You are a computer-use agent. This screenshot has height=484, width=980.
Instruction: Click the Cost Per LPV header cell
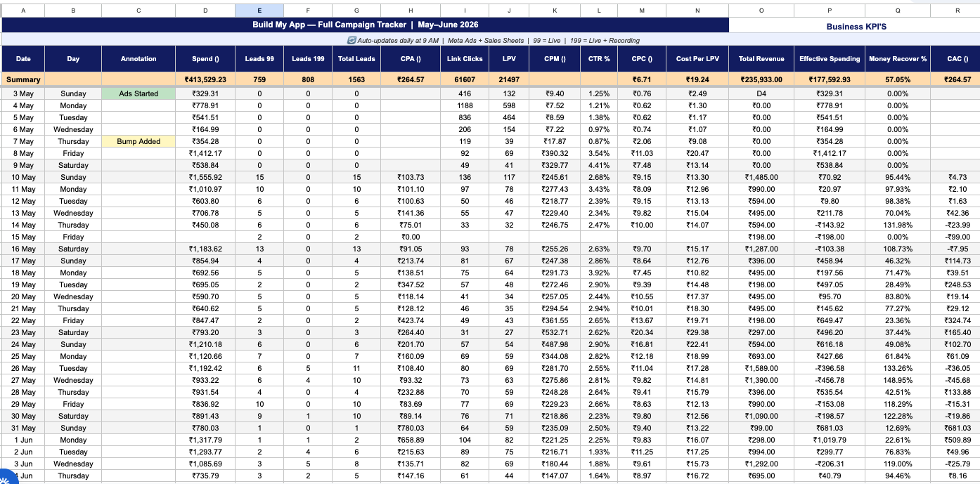[x=697, y=58]
